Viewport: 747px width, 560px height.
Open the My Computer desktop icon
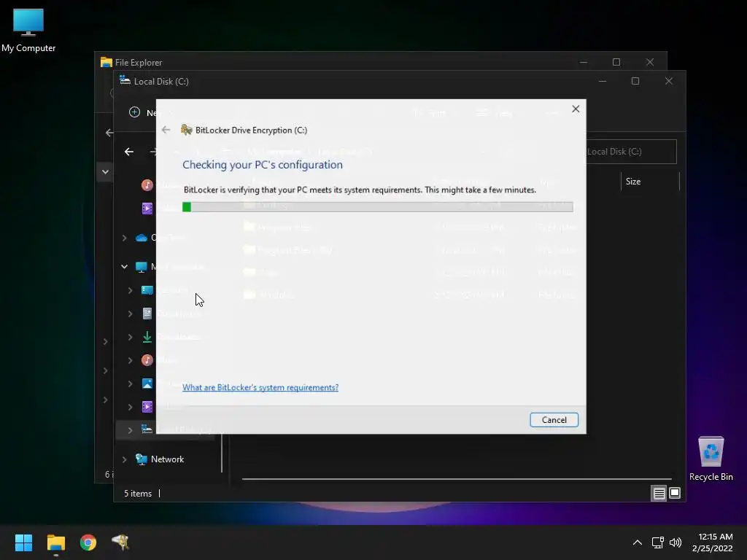[28, 29]
